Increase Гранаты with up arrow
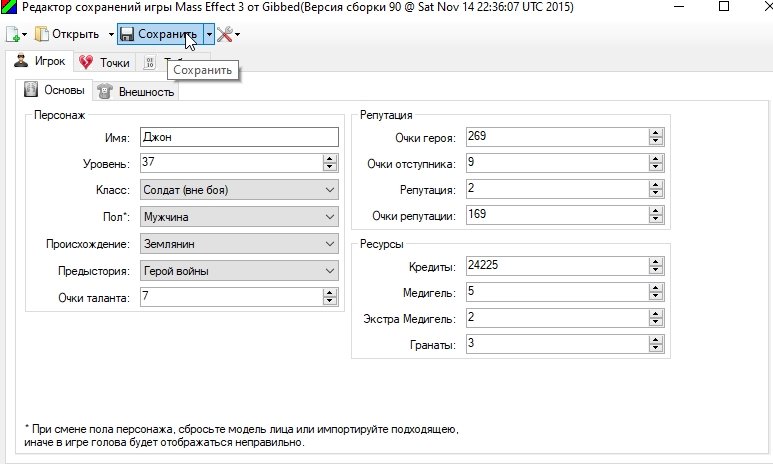Screen dimensions: 773x464 [656, 340]
